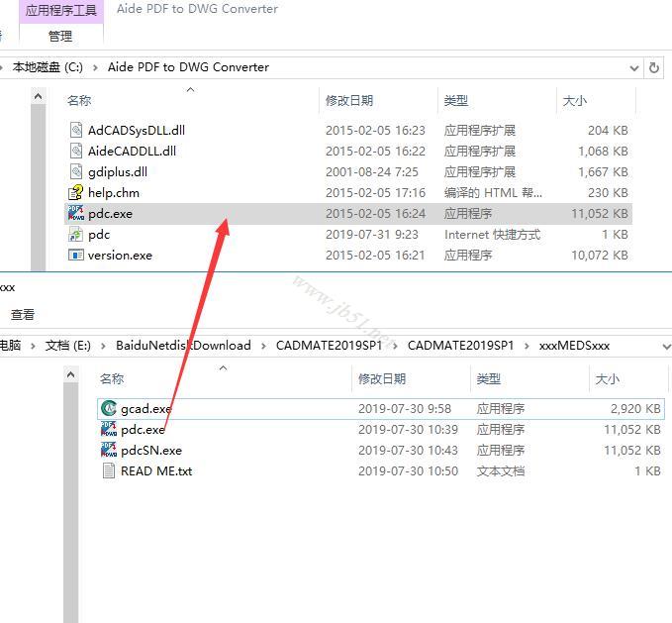Click the gcad.exe application icon

coord(109,408)
